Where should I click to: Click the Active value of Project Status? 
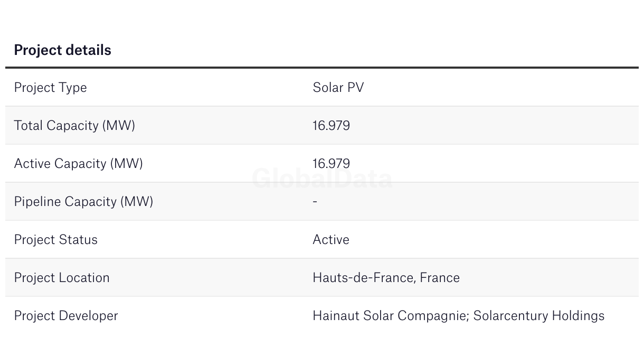tap(331, 240)
